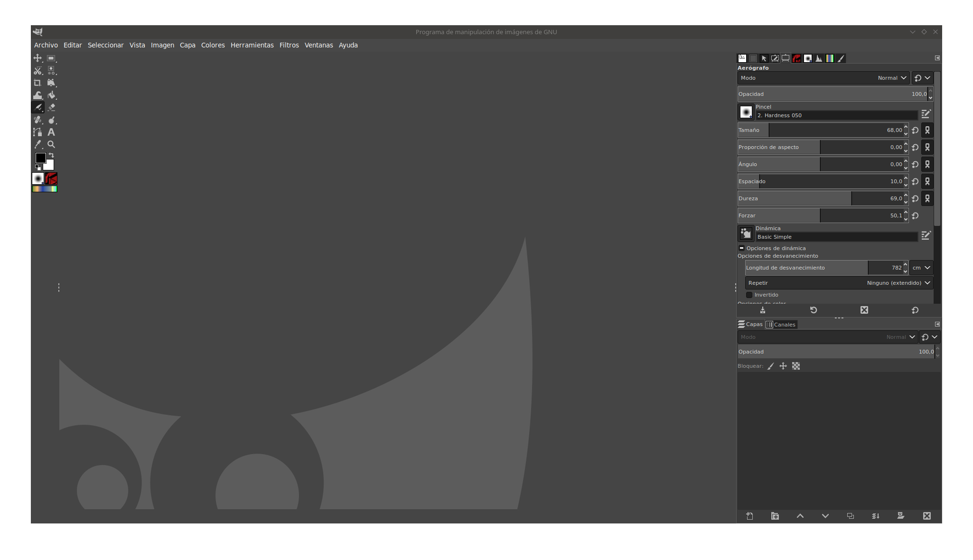Open the Repetir dropdown
Image resolution: width=973 pixels, height=560 pixels.
tap(839, 283)
